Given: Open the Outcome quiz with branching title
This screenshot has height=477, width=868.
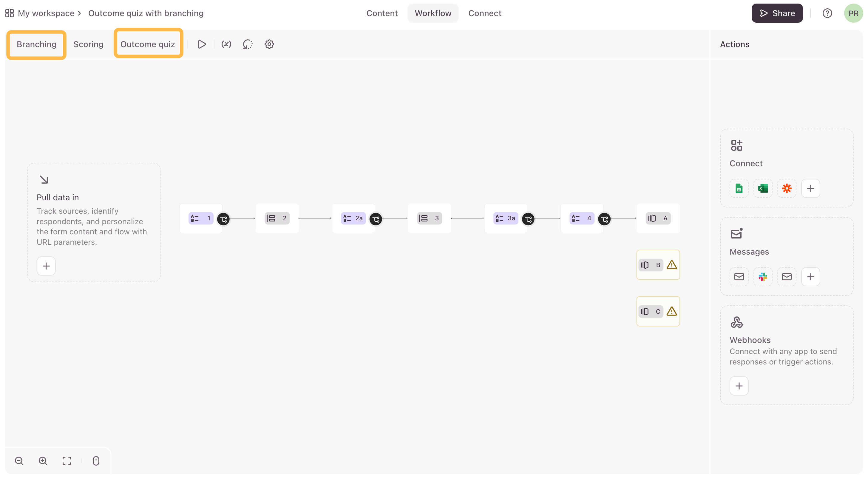Looking at the screenshot, I should pos(146,13).
